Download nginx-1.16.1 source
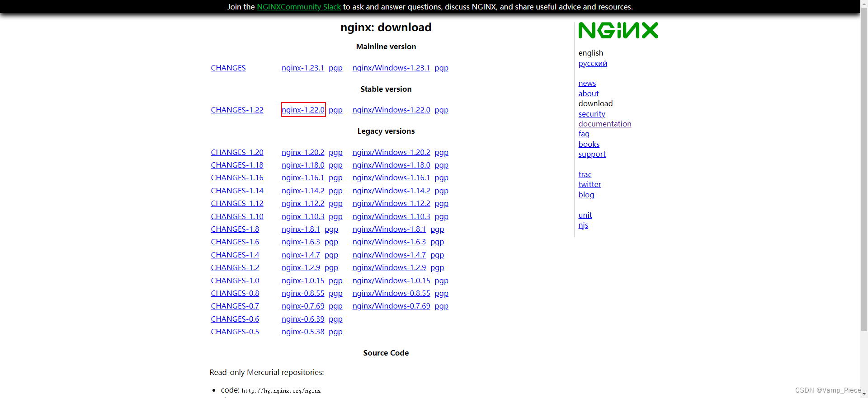The image size is (868, 398). coord(303,178)
